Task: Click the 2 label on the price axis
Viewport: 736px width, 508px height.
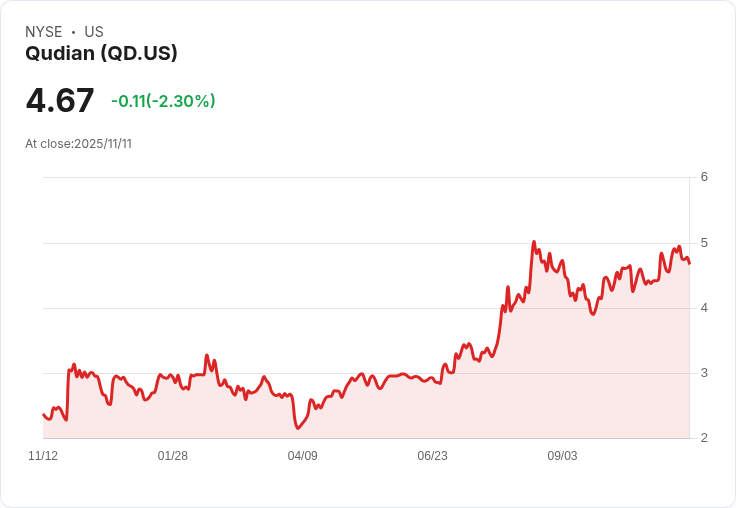Action: click(704, 438)
